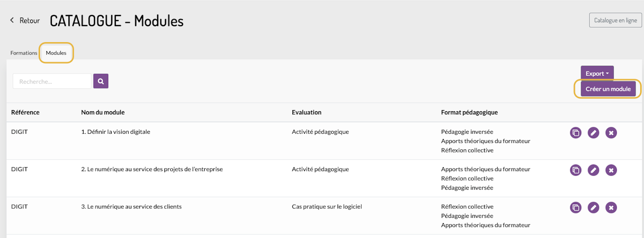The height and width of the screenshot is (238, 644).
Task: Open the Export dropdown menu
Action: point(597,73)
